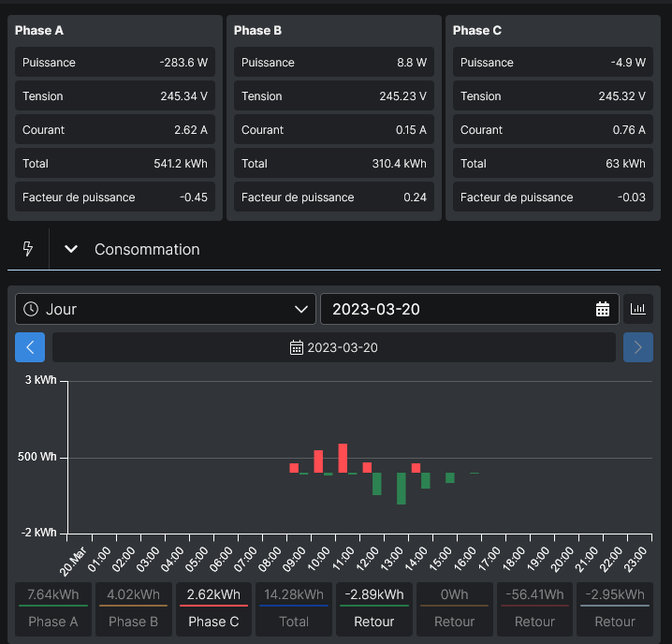The height and width of the screenshot is (644, 672).
Task: Go to next day with right arrow
Action: click(x=637, y=347)
